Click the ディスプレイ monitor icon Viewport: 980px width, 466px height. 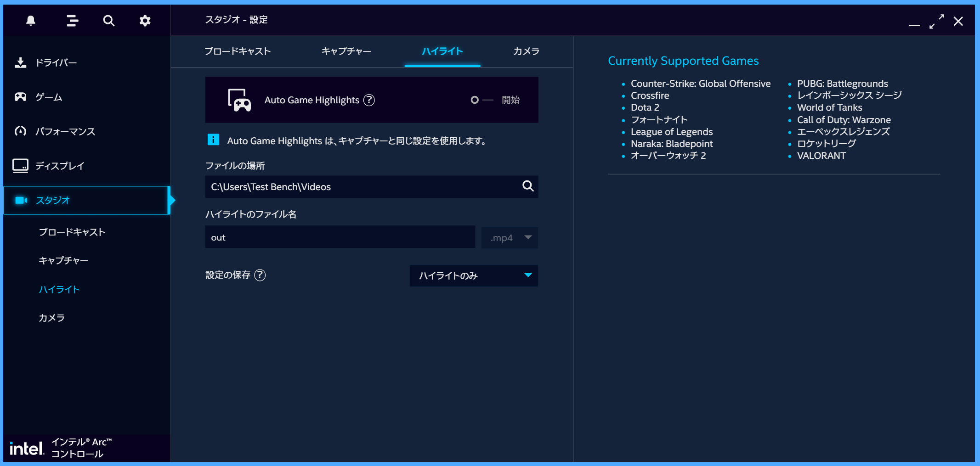pos(20,166)
